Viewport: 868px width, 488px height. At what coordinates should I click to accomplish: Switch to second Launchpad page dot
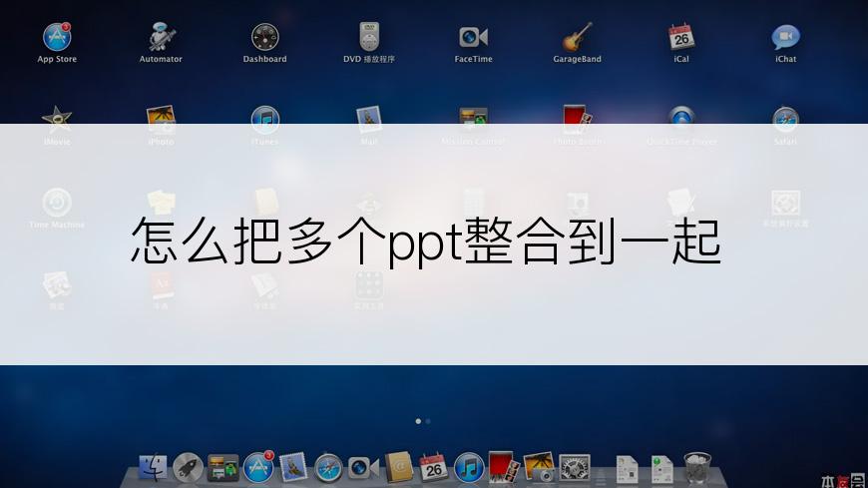pyautogui.click(x=428, y=421)
